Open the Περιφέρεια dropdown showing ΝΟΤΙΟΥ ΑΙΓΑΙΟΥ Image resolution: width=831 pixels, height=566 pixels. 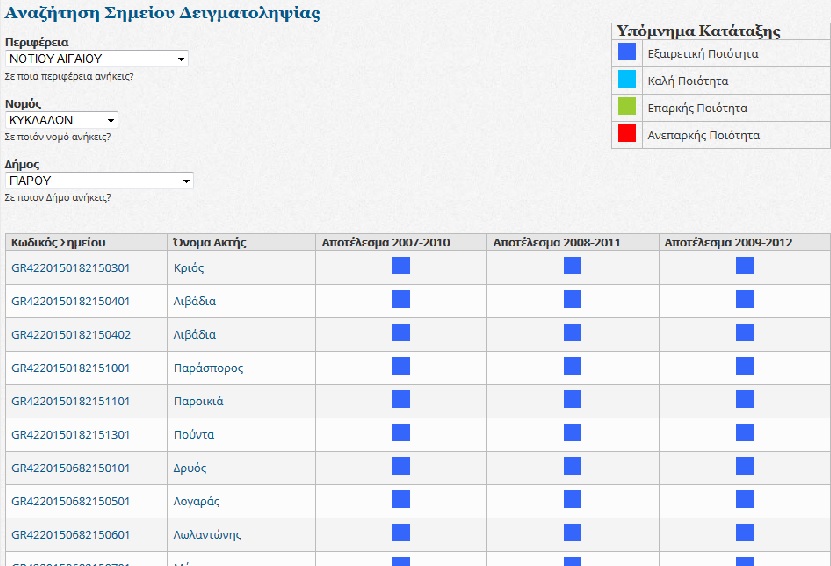click(x=96, y=59)
